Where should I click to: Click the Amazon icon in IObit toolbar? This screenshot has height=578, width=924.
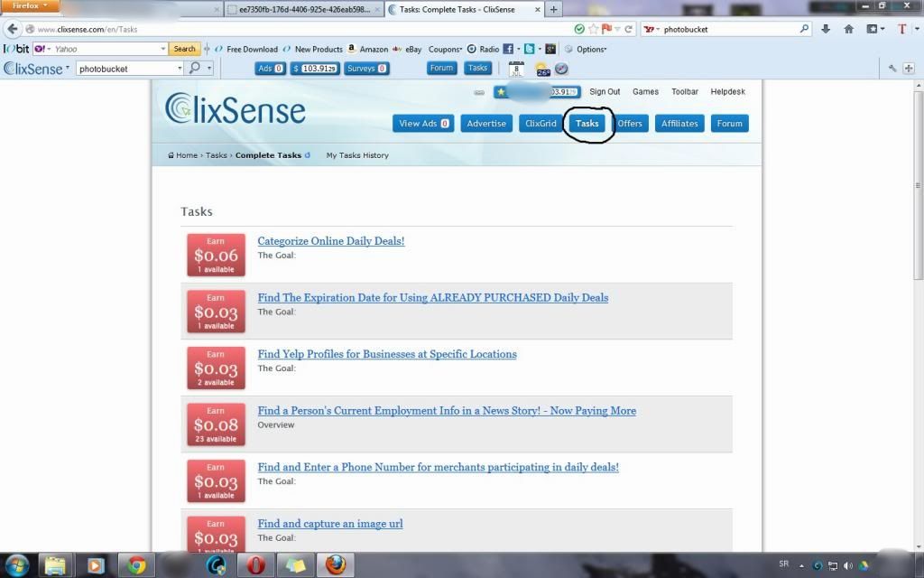[x=352, y=49]
